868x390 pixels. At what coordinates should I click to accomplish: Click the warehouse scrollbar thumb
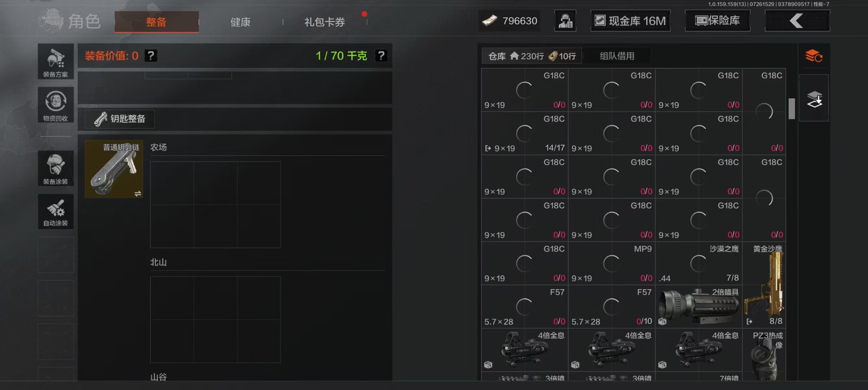(x=792, y=109)
